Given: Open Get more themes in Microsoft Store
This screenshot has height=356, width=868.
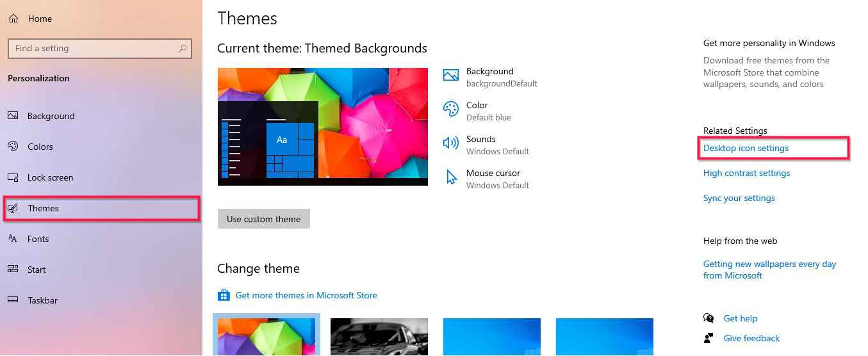Looking at the screenshot, I should 306,295.
